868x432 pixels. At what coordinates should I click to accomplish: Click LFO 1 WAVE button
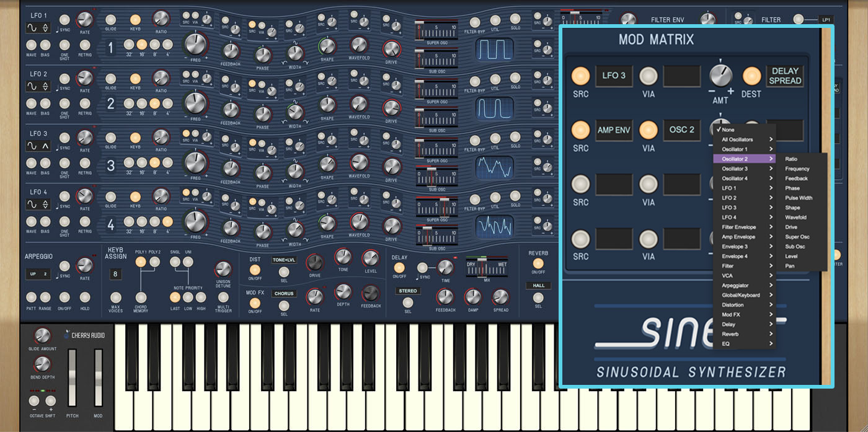coord(31,45)
